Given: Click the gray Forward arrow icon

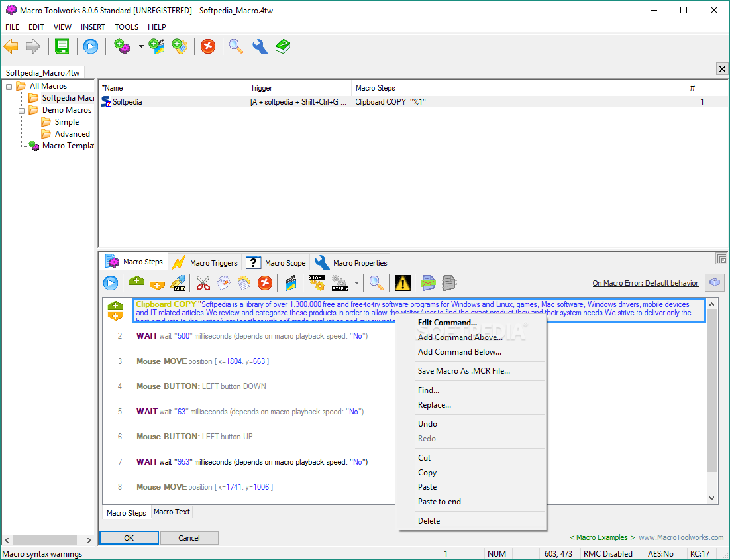Looking at the screenshot, I should point(33,46).
